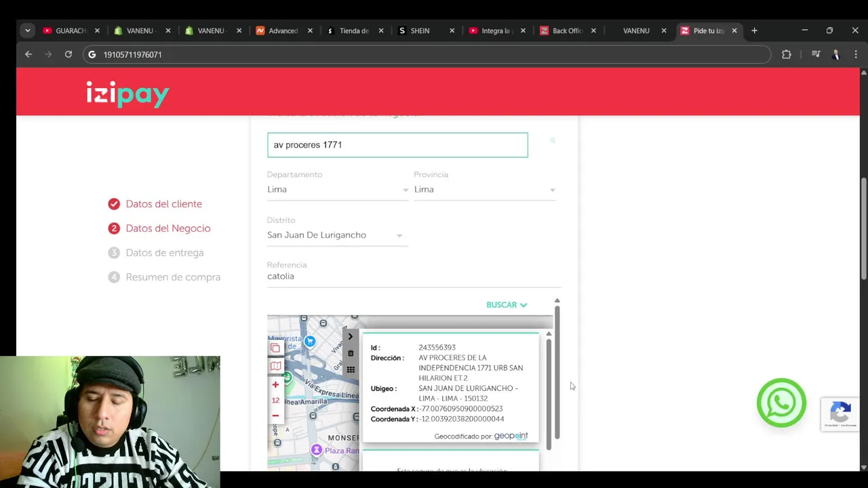The width and height of the screenshot is (868, 488).
Task: Click the reCAPTCHA badge
Action: pyautogui.click(x=840, y=413)
